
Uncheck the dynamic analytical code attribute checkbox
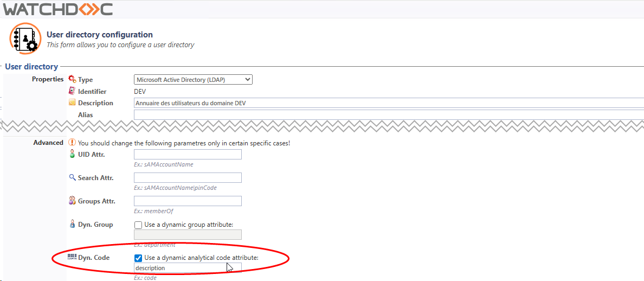138,258
